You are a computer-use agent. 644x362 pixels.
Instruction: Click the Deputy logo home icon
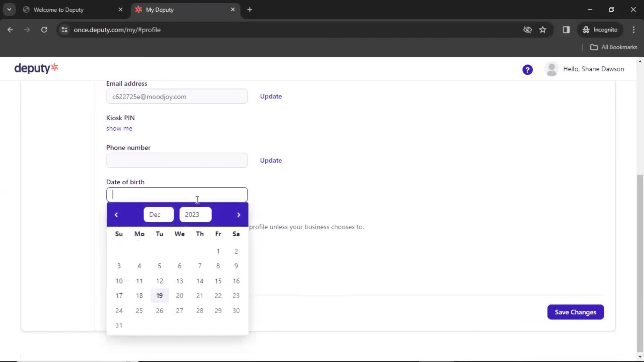(x=36, y=68)
